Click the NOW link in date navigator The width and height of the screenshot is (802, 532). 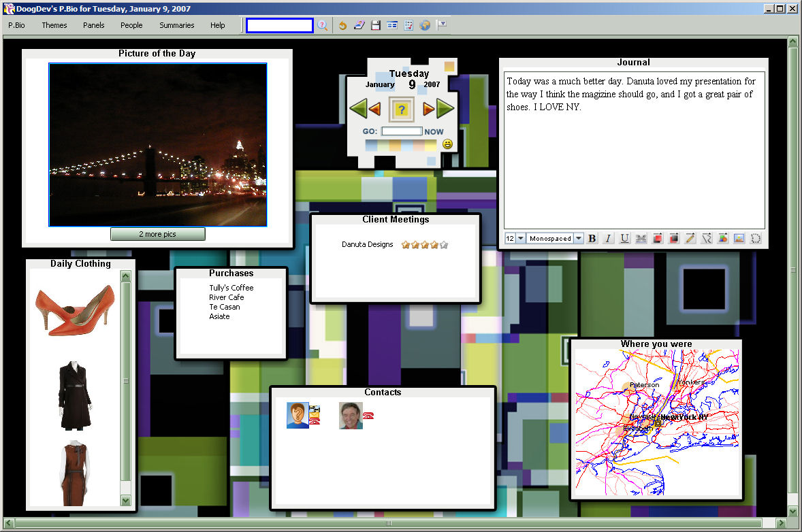tap(434, 131)
